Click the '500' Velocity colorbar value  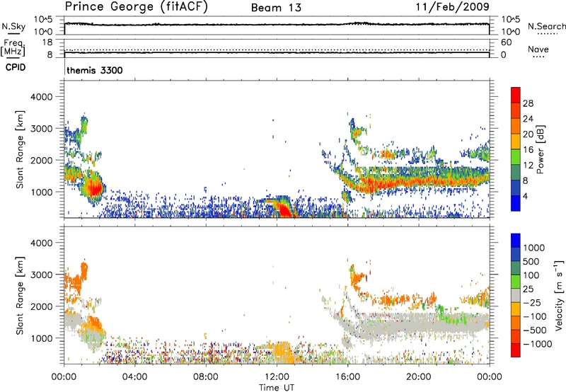[x=531, y=261]
